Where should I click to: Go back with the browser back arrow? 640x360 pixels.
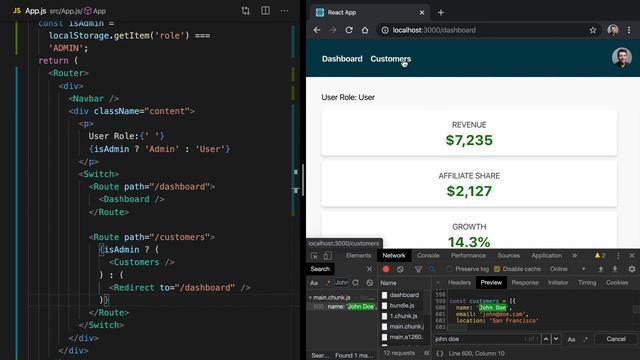[x=317, y=30]
